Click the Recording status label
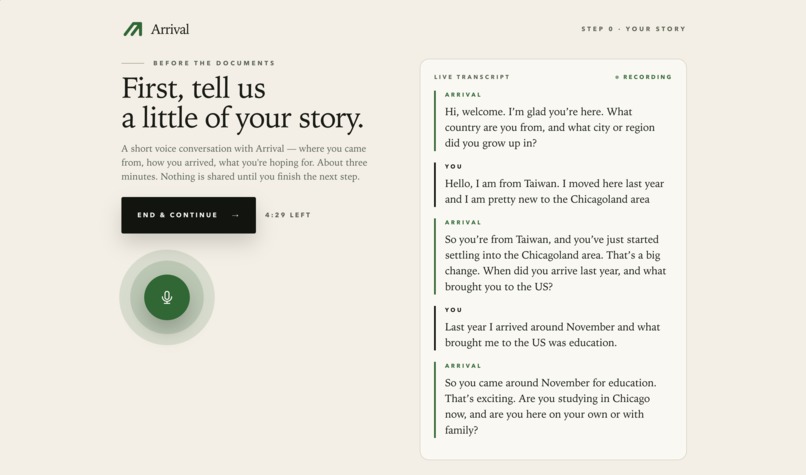Screen dimensions: 806x475 point(647,77)
